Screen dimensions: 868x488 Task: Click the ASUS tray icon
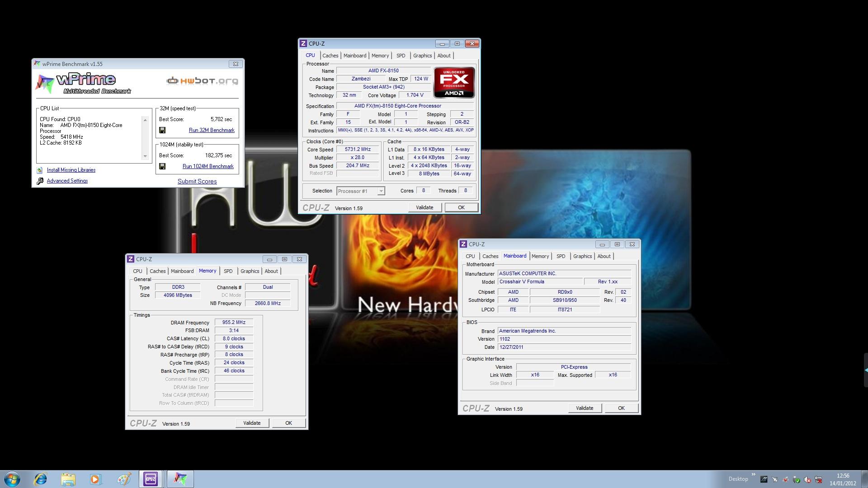click(x=764, y=480)
